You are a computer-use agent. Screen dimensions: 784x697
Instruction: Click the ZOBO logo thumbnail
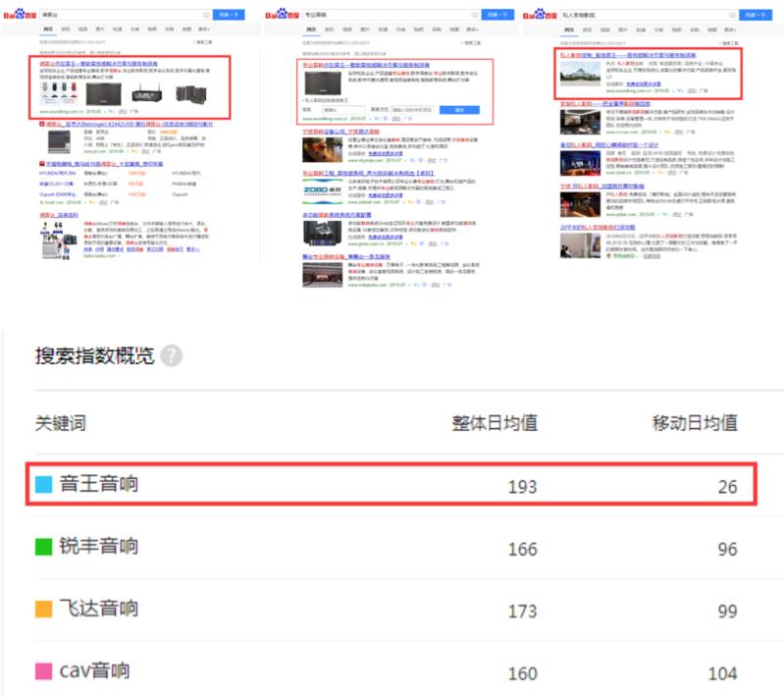point(323,193)
